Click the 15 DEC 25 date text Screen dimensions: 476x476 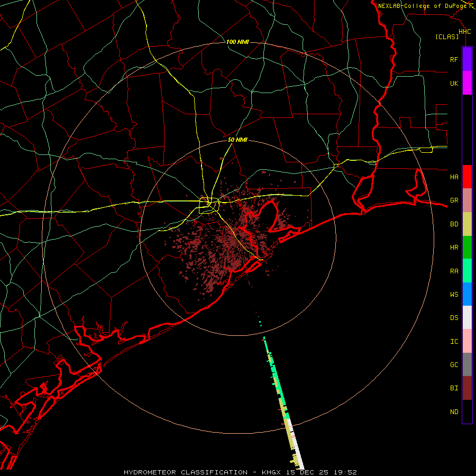307,472
